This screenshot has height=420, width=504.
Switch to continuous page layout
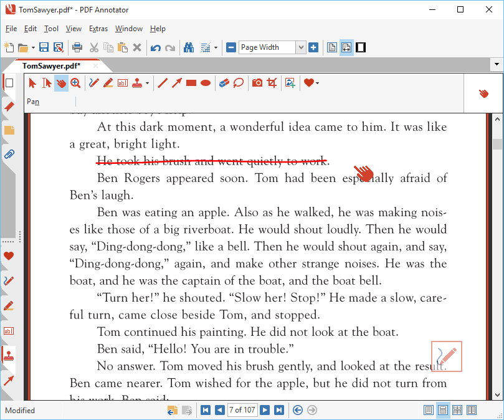[x=442, y=410]
